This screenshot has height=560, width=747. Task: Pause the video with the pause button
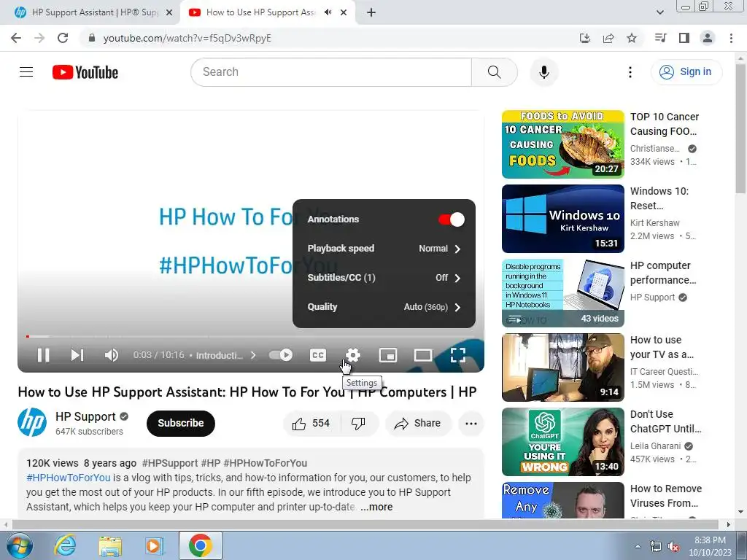pyautogui.click(x=43, y=355)
